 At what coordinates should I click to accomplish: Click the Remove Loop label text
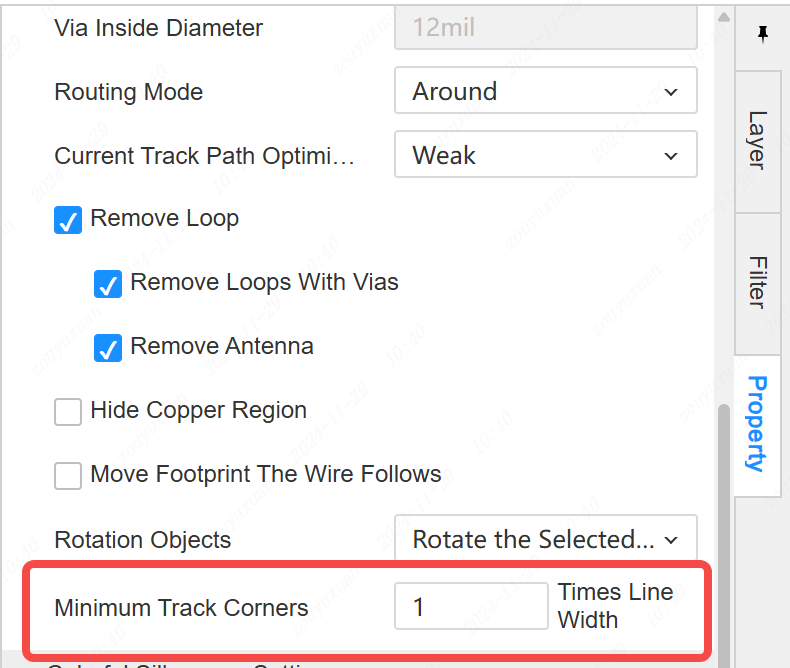(164, 219)
